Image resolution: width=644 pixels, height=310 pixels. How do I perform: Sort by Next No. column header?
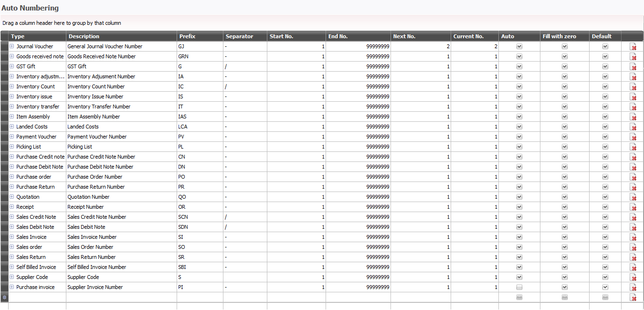click(421, 36)
